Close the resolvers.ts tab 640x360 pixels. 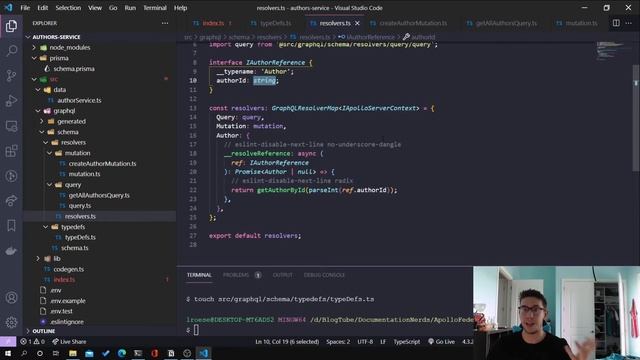[358, 23]
